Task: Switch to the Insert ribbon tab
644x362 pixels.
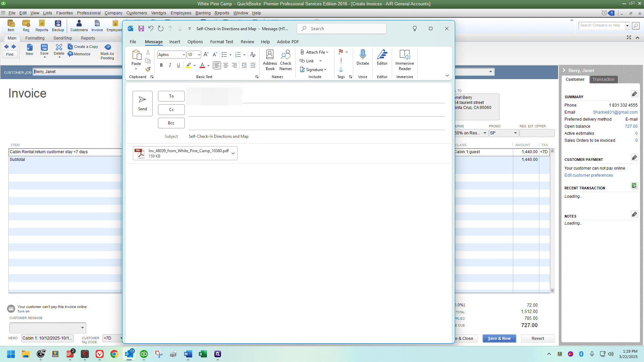Action: coord(174,42)
